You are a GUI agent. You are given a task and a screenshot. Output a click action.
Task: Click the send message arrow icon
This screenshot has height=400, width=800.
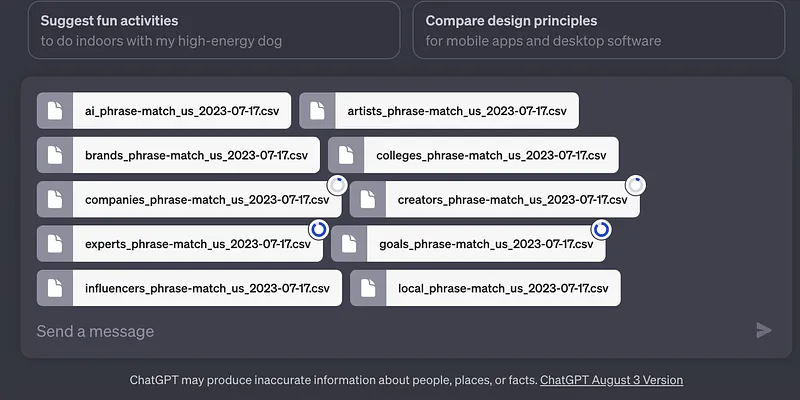click(x=763, y=330)
